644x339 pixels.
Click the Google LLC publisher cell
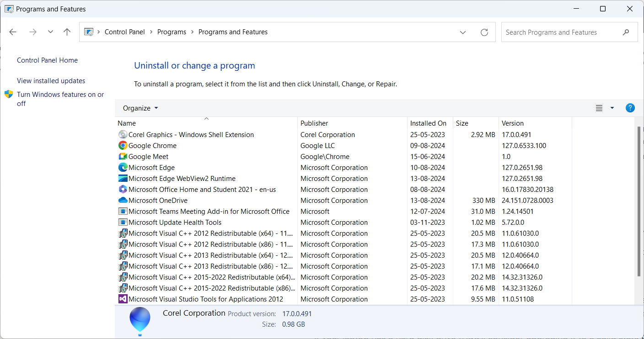[317, 146]
